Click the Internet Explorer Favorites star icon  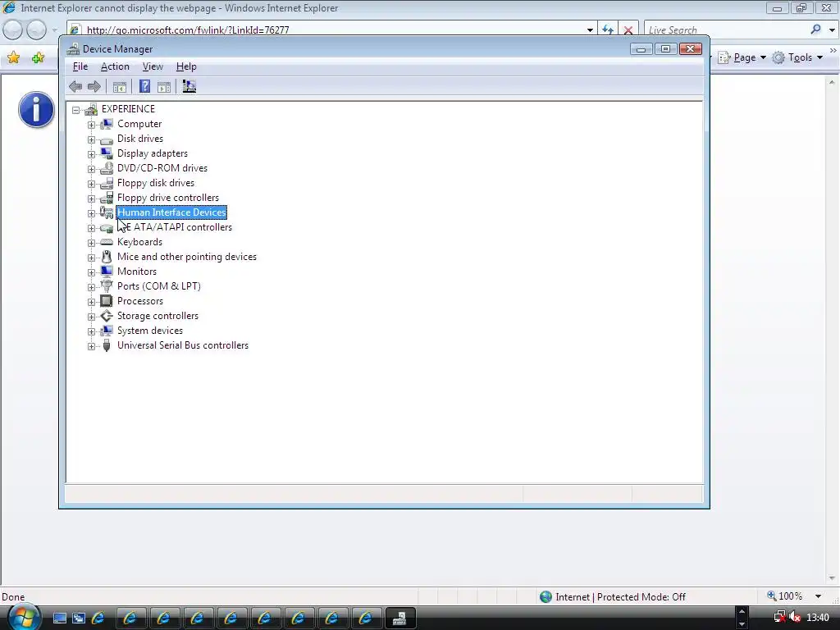[13, 57]
